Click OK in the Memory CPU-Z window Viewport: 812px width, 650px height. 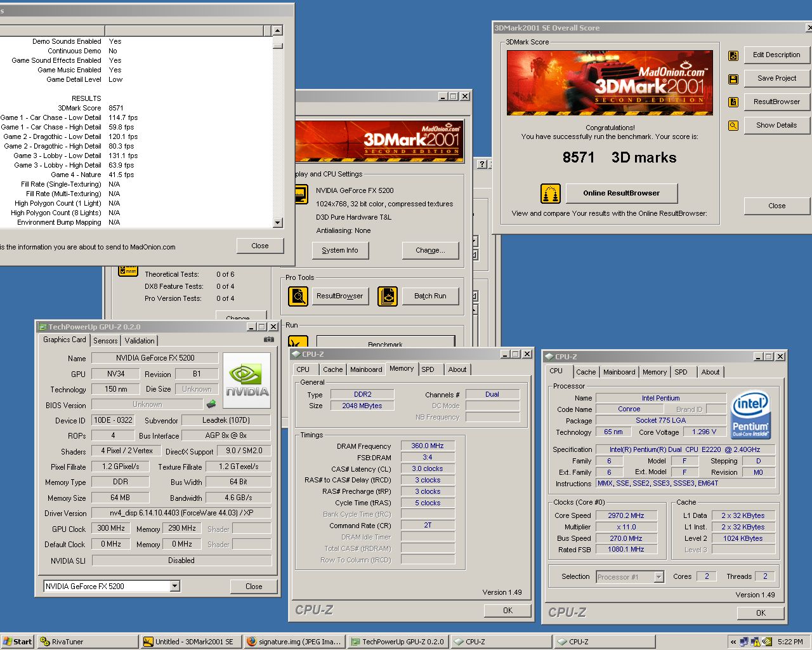pos(507,610)
